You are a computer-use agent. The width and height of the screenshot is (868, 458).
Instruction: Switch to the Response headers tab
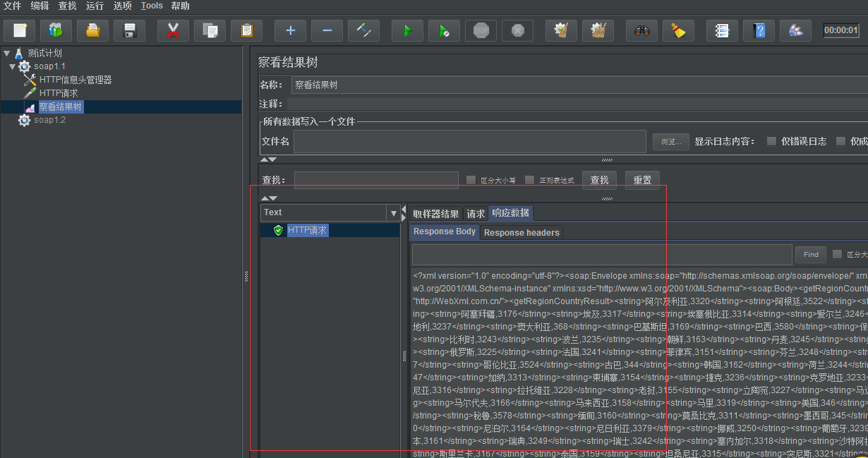pyautogui.click(x=522, y=232)
